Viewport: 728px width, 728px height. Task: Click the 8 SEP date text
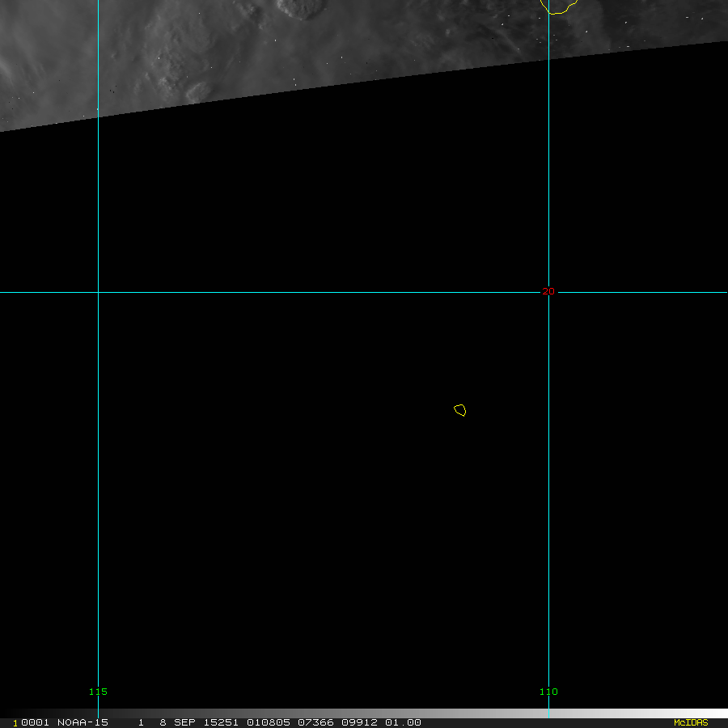pos(177,722)
